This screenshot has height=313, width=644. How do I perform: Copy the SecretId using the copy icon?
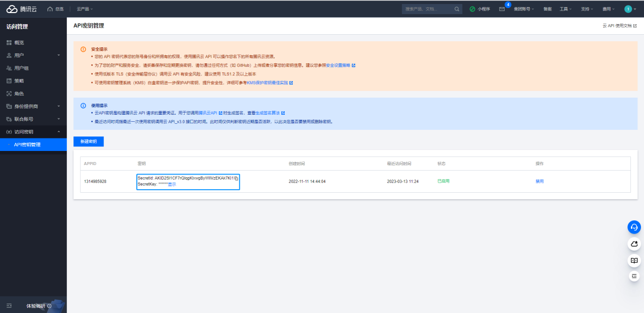(x=236, y=178)
